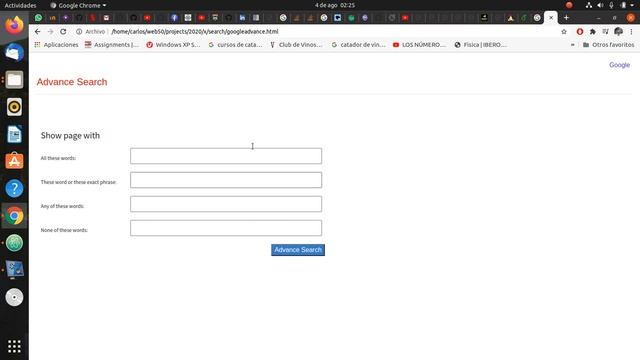
Task: Click the red recording indicator in the top bar
Action: click(569, 5)
